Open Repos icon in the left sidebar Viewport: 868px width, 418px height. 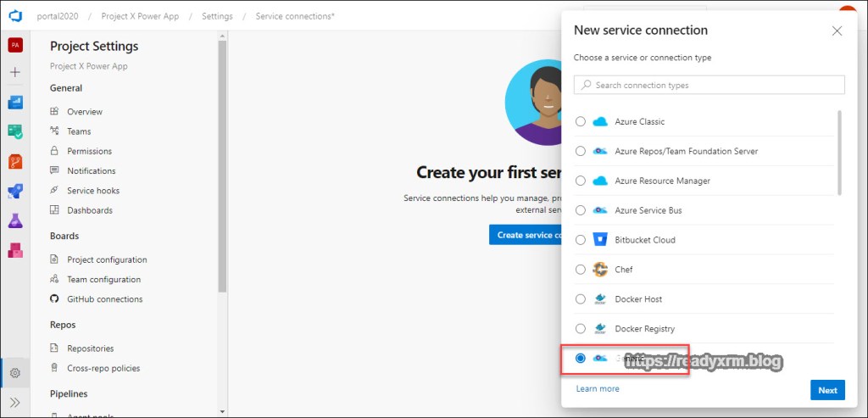15,161
